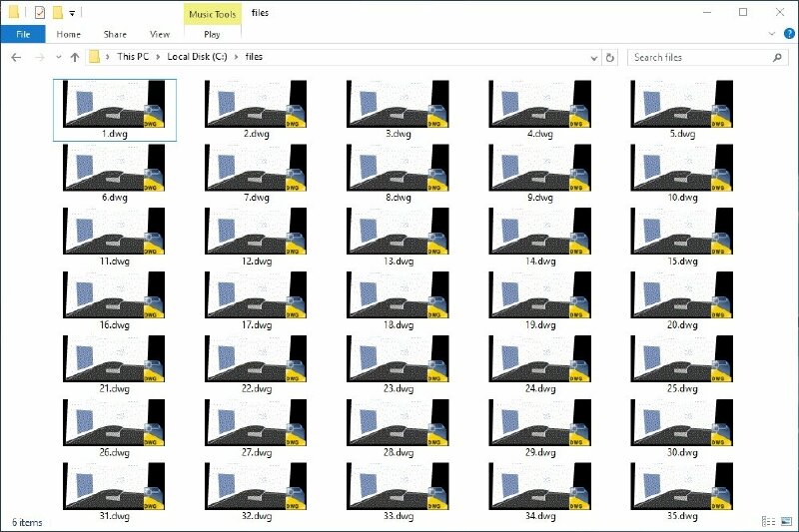
Task: Refresh the files folder
Action: [x=610, y=58]
